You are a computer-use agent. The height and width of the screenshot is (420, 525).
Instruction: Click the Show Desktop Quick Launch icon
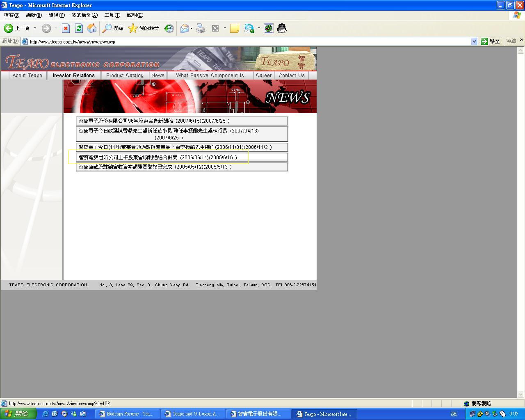[83, 414]
